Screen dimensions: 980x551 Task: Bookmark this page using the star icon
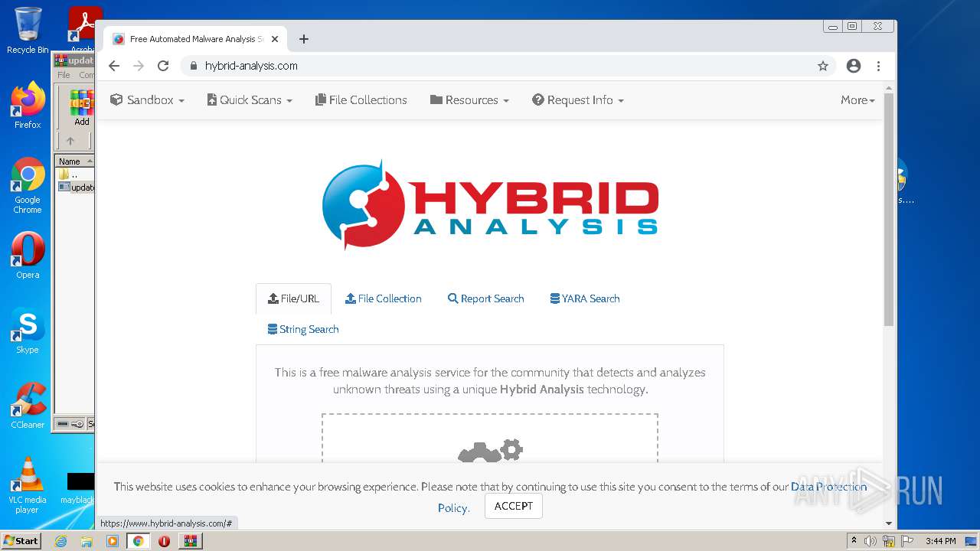[823, 66]
